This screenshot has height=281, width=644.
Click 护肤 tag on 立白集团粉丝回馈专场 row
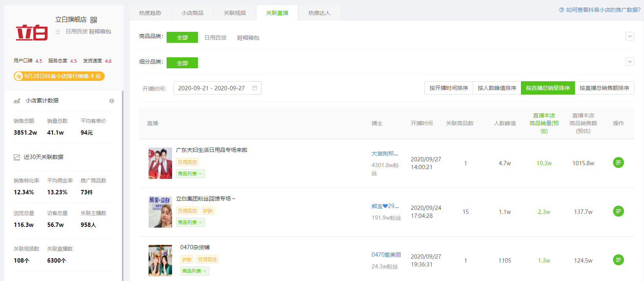coord(208,211)
